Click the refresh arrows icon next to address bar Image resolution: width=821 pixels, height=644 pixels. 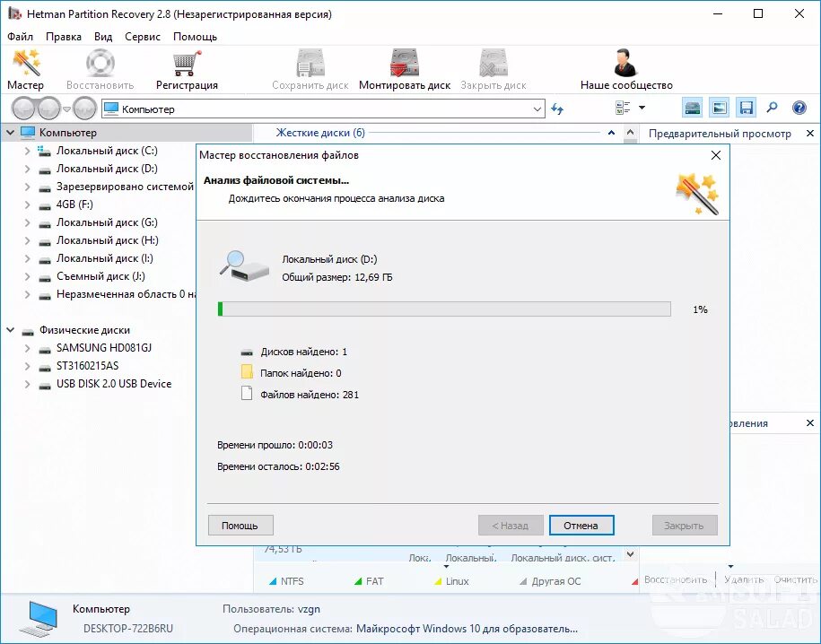(557, 109)
